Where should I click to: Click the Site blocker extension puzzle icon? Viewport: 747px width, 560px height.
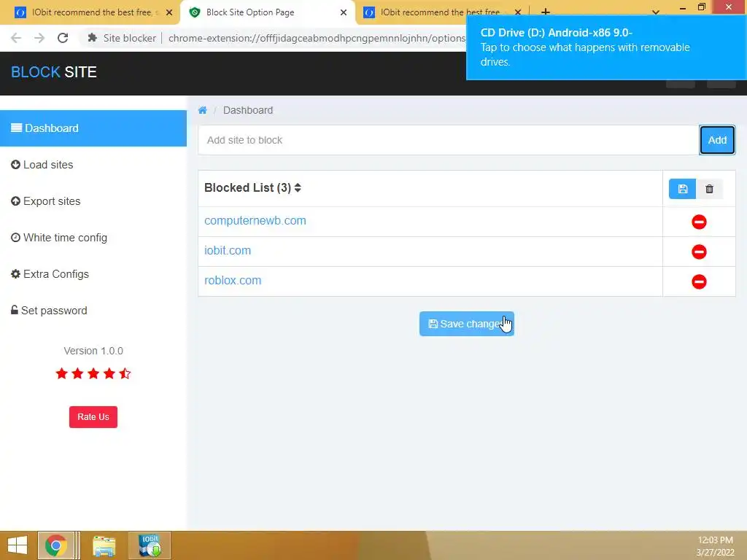[93, 38]
